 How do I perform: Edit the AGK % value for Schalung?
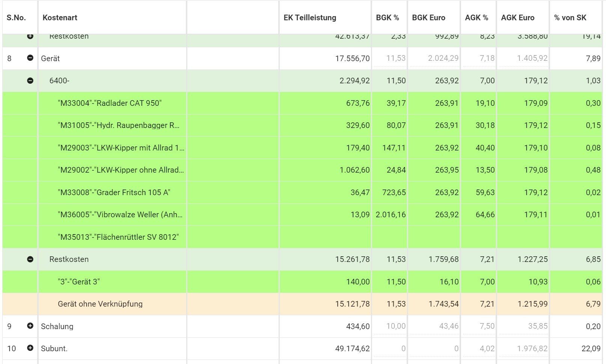(x=479, y=326)
